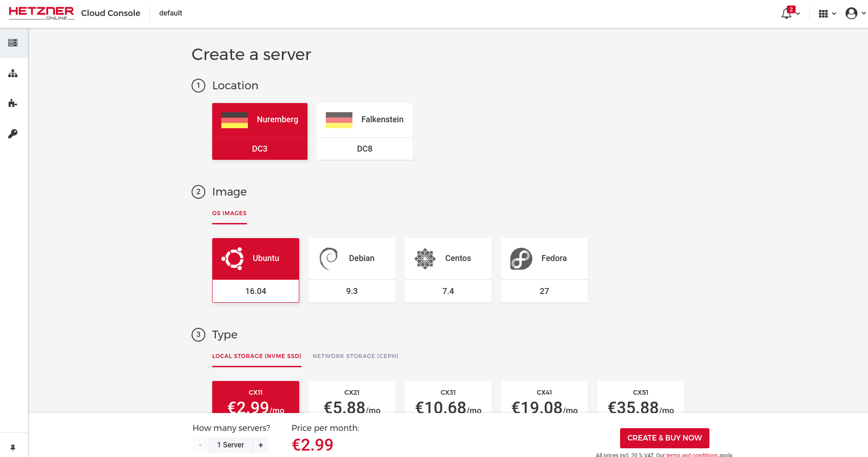The height and width of the screenshot is (457, 868).
Task: Click the Centos logo icon
Action: tap(425, 258)
